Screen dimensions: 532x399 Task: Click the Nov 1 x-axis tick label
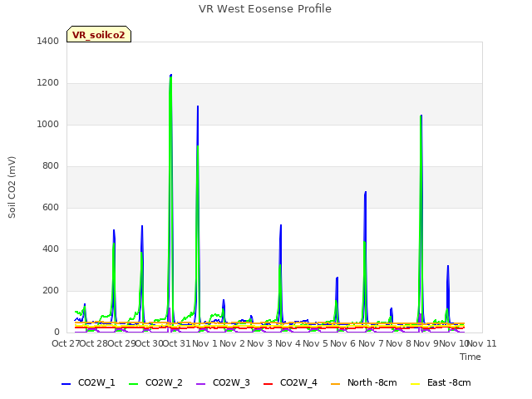(204, 343)
